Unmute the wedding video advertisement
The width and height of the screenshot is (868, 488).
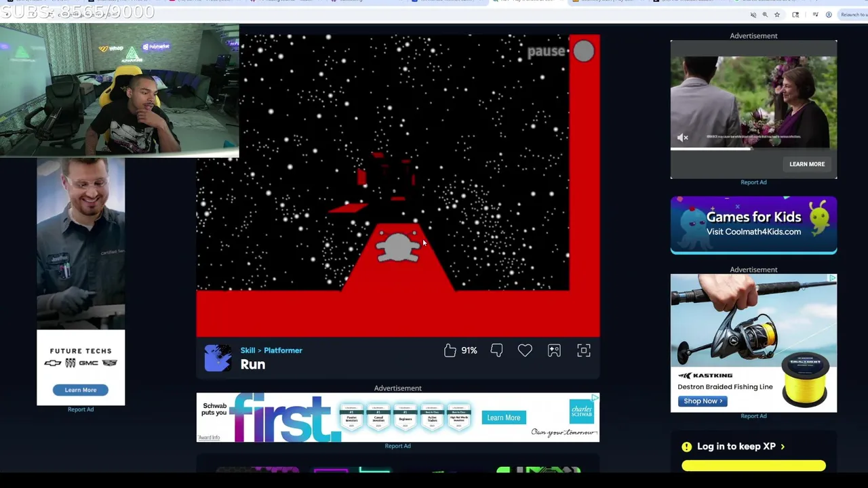click(683, 138)
